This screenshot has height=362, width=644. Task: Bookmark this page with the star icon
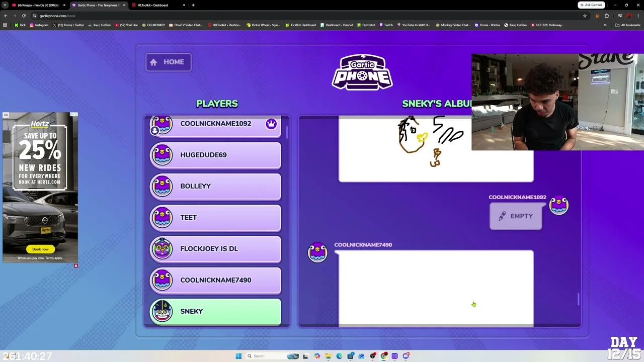(x=585, y=16)
